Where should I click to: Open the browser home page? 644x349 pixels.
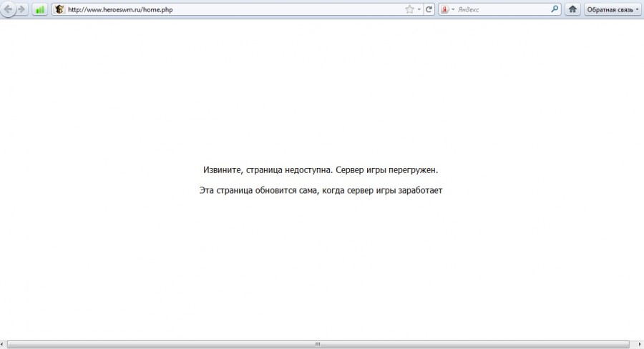(572, 9)
